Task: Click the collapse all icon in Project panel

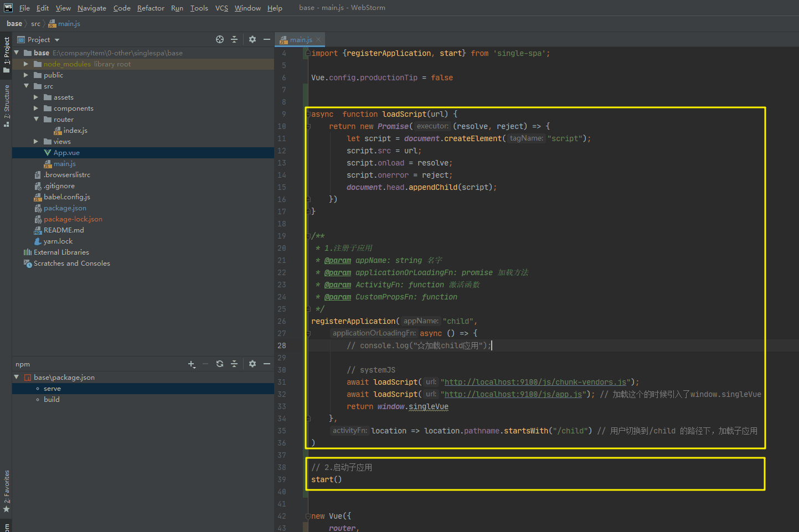Action: (234, 39)
